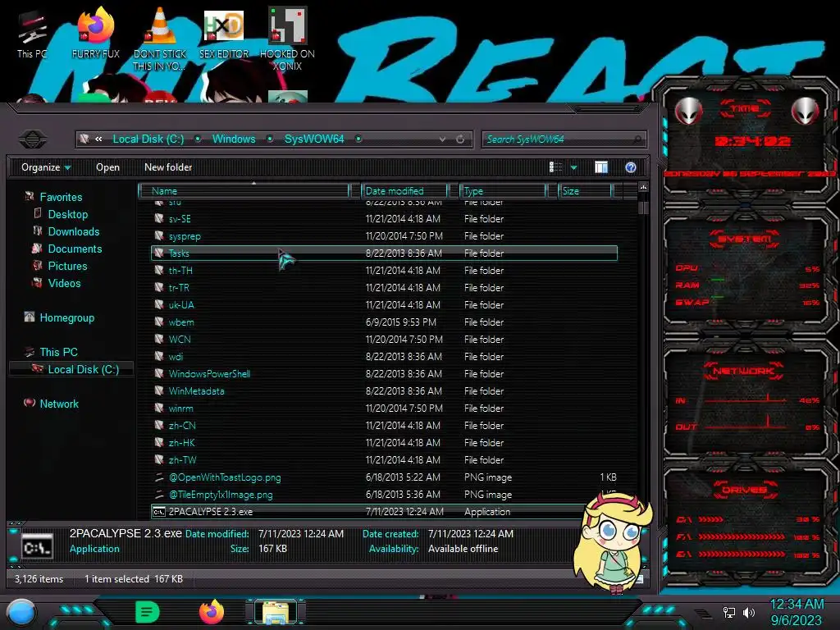Click the left alien head on widget

[688, 111]
